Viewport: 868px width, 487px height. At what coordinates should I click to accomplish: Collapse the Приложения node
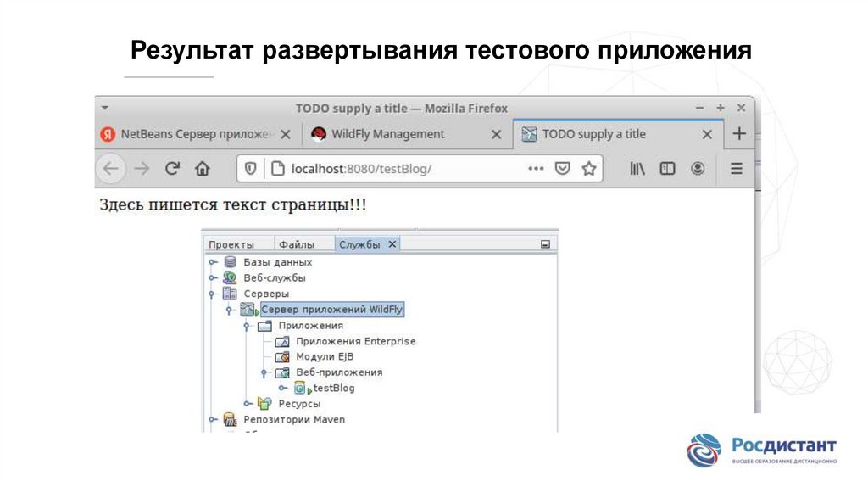(247, 327)
